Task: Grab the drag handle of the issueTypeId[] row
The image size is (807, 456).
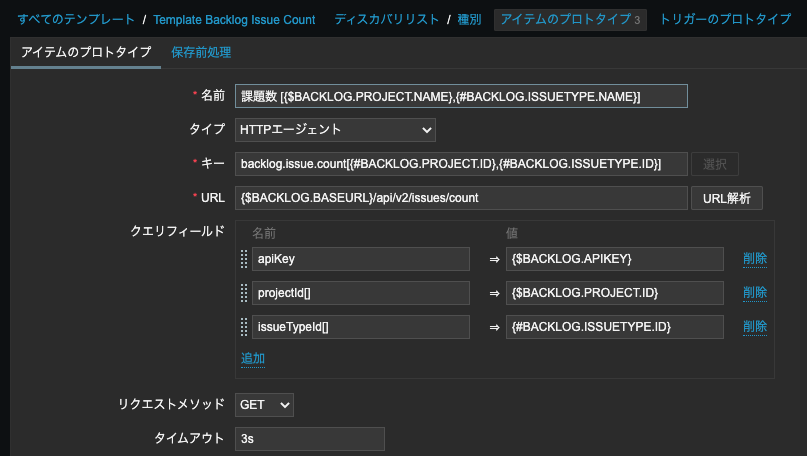Action: [244, 327]
